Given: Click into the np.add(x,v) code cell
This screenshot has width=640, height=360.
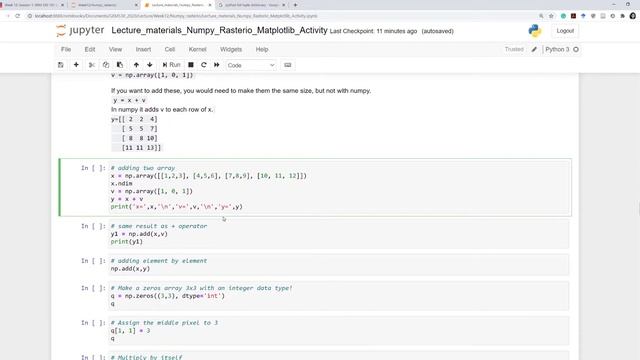Looking at the screenshot, I should pyautogui.click(x=339, y=234).
